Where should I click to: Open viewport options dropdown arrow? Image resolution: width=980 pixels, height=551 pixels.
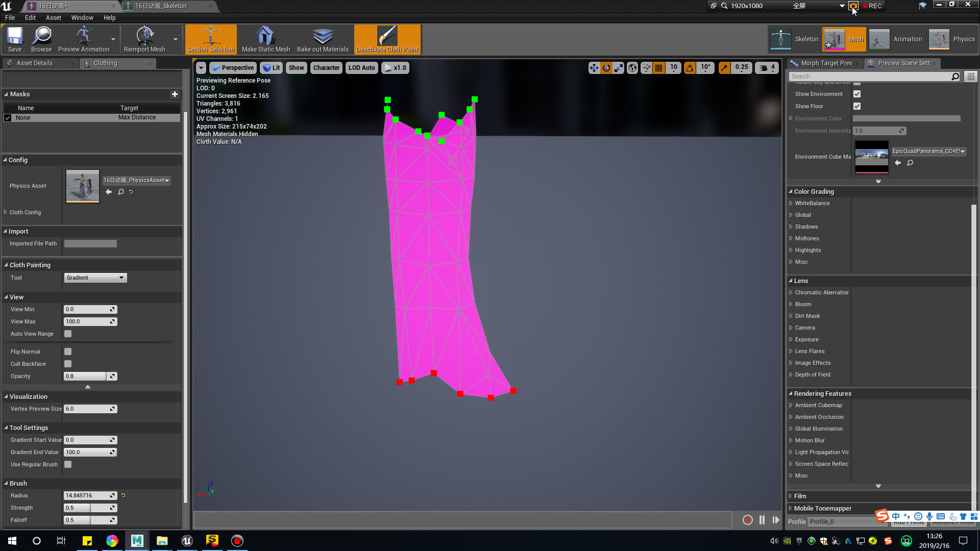coord(201,68)
